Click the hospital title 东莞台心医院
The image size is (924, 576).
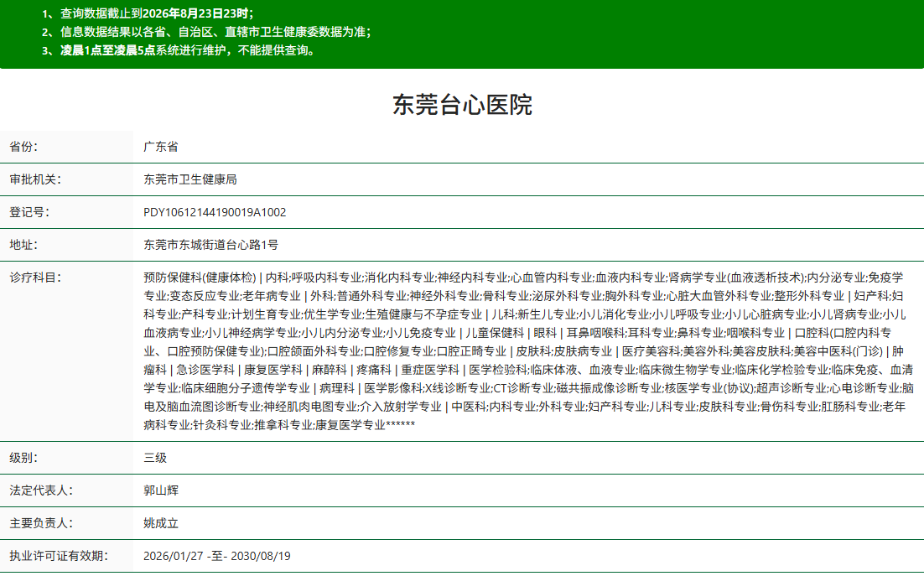(x=462, y=105)
